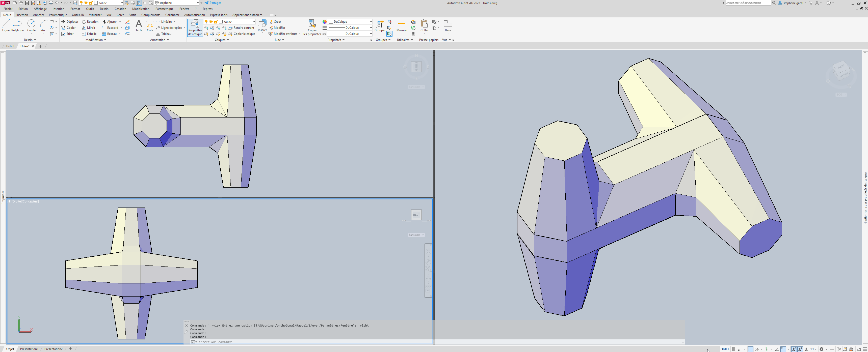Toggle object snap in status bar
This screenshot has width=868, height=352.
pyautogui.click(x=783, y=349)
